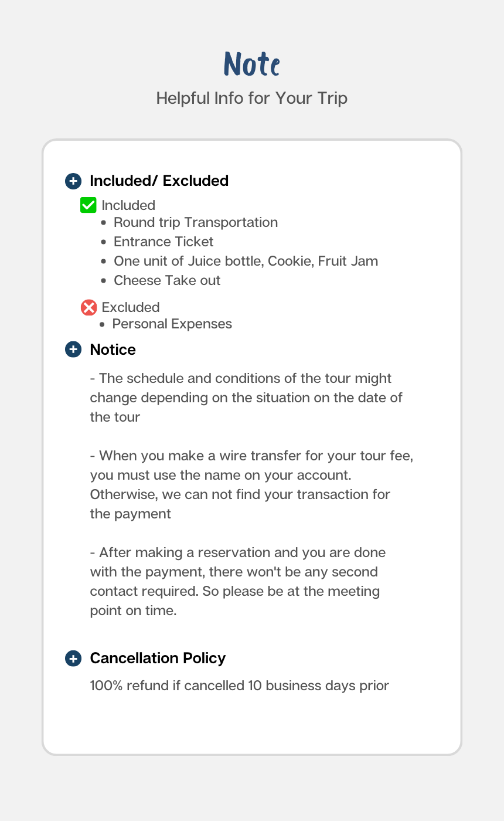The image size is (504, 821).
Task: Expand the Cancellation Policy heading
Action: point(158,658)
